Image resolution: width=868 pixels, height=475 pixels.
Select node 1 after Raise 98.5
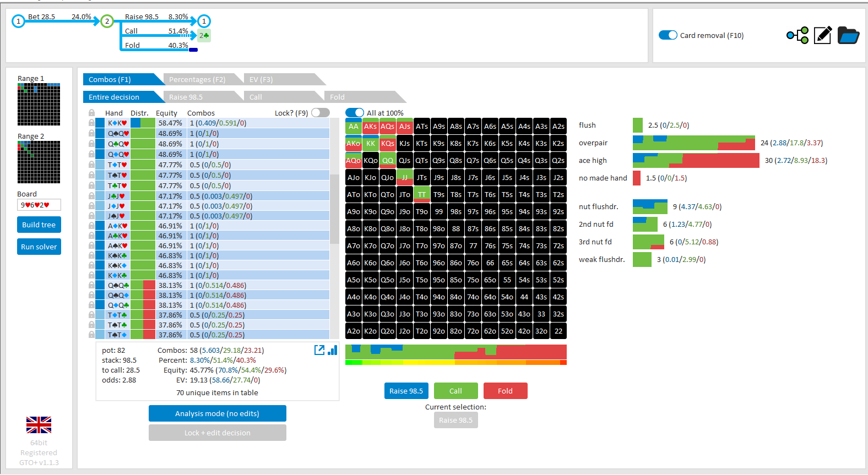(x=204, y=21)
